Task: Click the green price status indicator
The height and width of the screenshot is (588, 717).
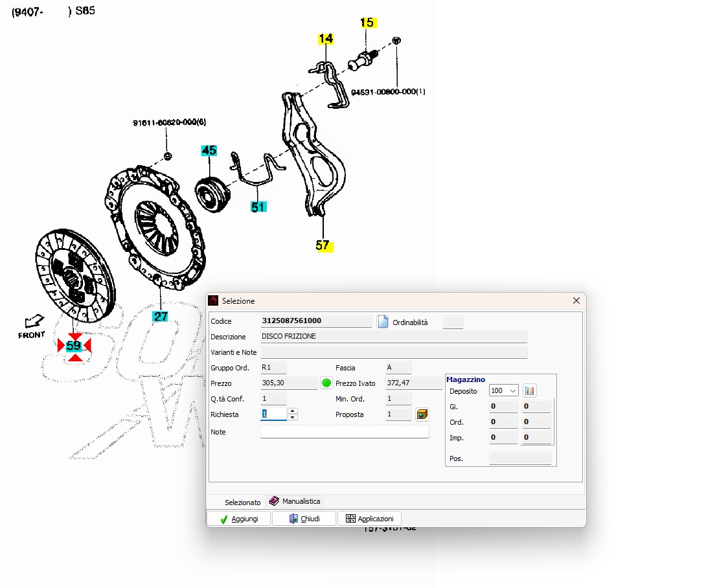Action: [326, 383]
